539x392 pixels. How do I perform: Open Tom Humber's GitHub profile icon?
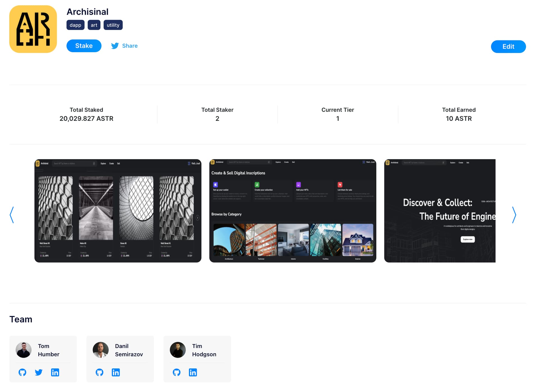pyautogui.click(x=22, y=372)
